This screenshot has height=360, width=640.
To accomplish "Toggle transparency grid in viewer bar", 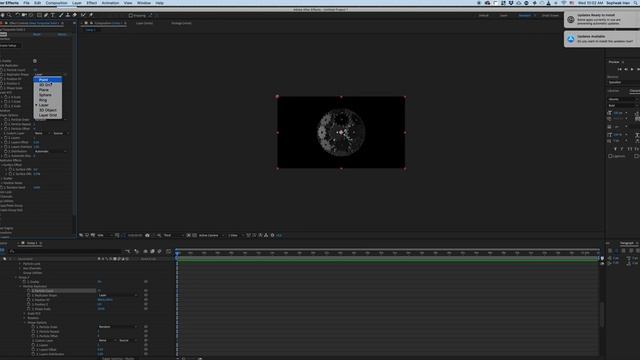I will (195, 236).
